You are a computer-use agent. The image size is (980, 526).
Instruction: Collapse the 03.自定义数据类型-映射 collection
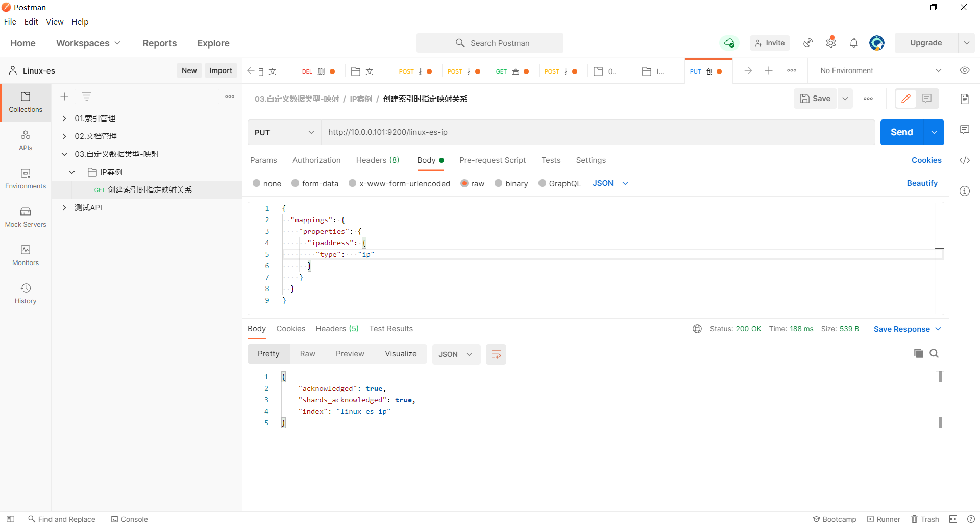click(x=64, y=154)
